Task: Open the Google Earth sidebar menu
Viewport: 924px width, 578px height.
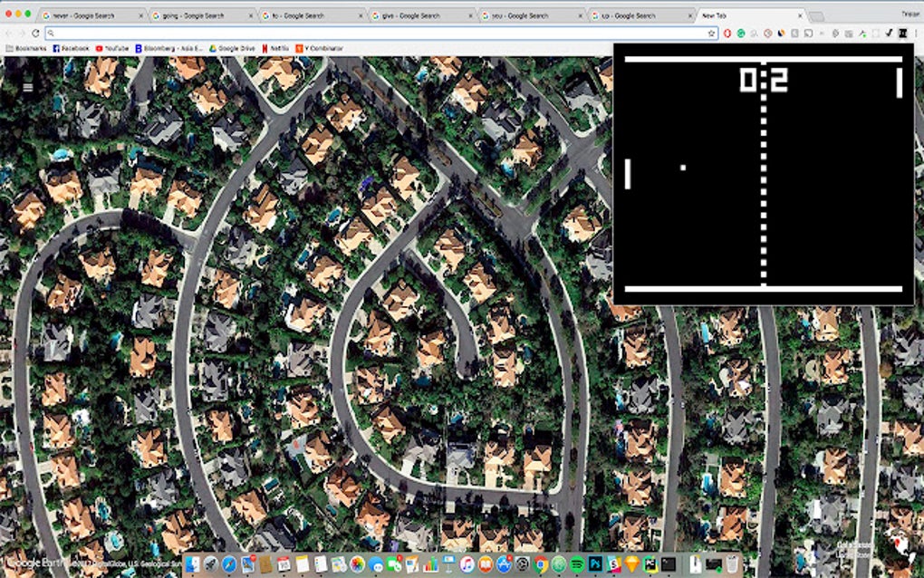Action: pos(27,86)
